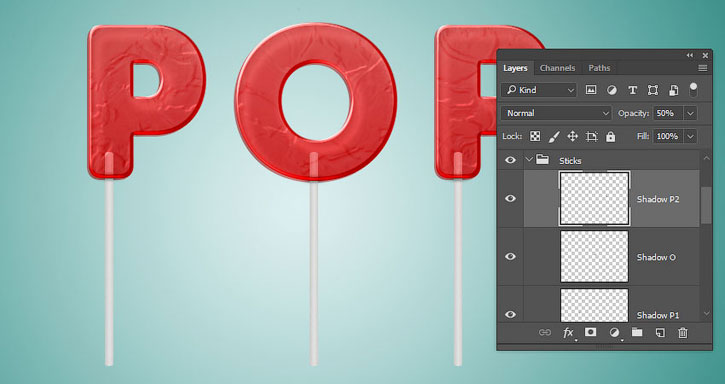Create a new group folder
725x384 pixels.
tap(637, 332)
